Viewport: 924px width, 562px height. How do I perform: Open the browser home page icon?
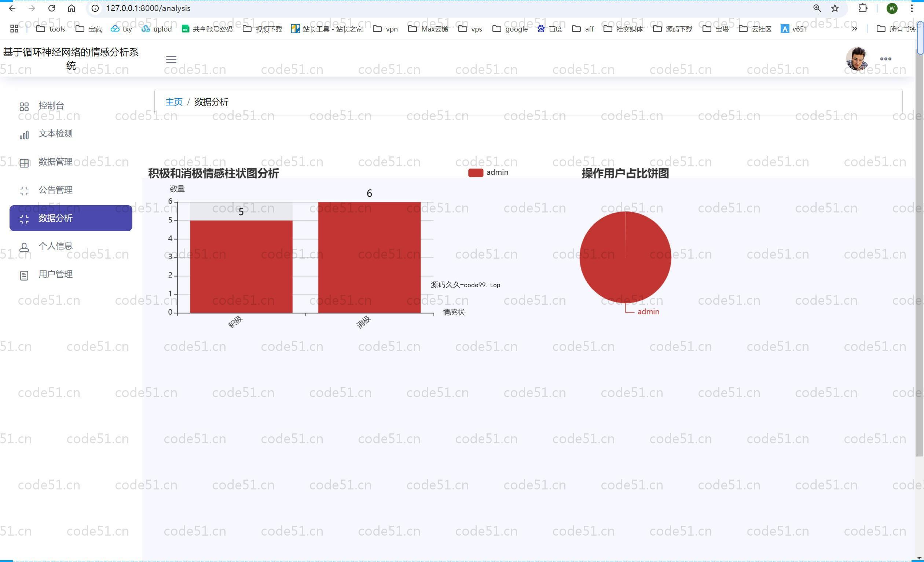pyautogui.click(x=71, y=8)
